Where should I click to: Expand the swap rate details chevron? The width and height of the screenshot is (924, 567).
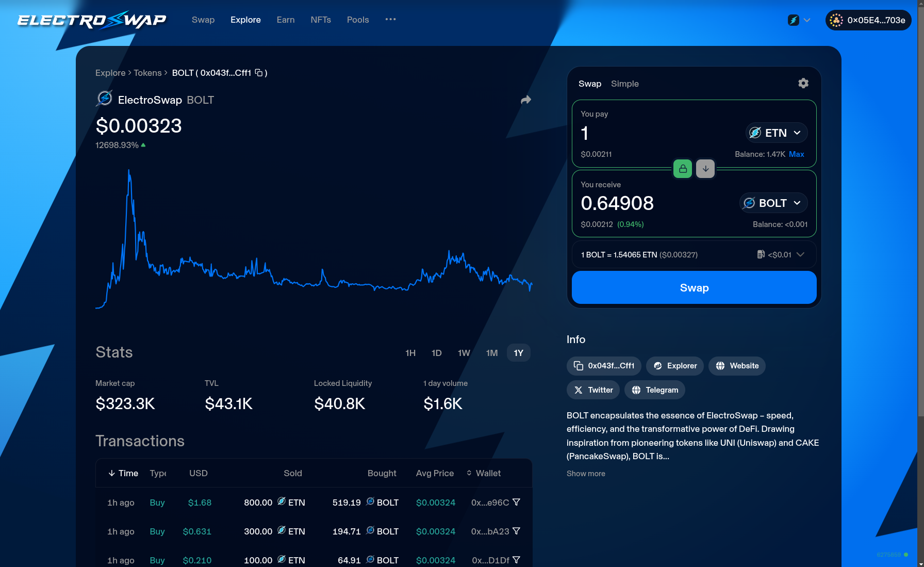[x=800, y=254]
